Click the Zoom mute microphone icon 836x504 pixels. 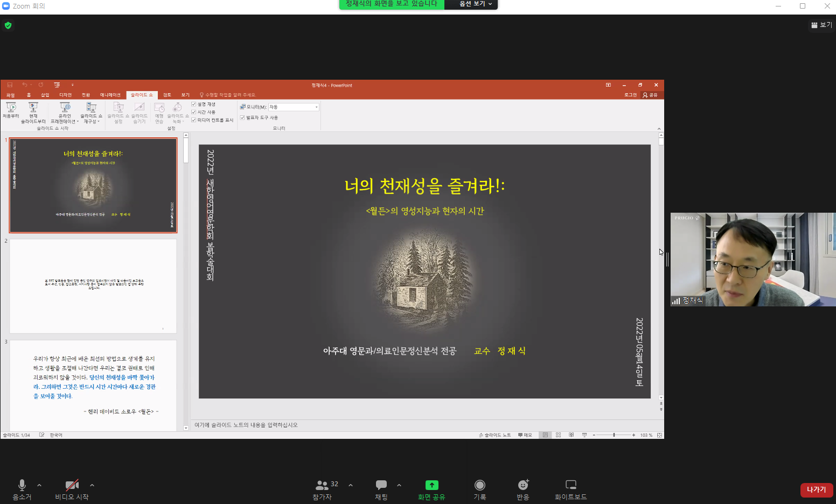pos(22,485)
